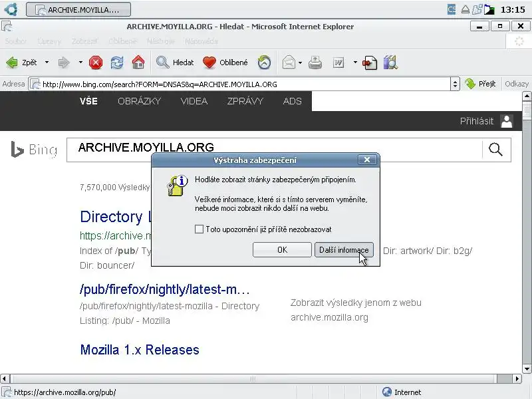Click the CS keyboard layout tray icon
Image resolution: width=532 pixels, height=399 pixels.
click(452, 9)
